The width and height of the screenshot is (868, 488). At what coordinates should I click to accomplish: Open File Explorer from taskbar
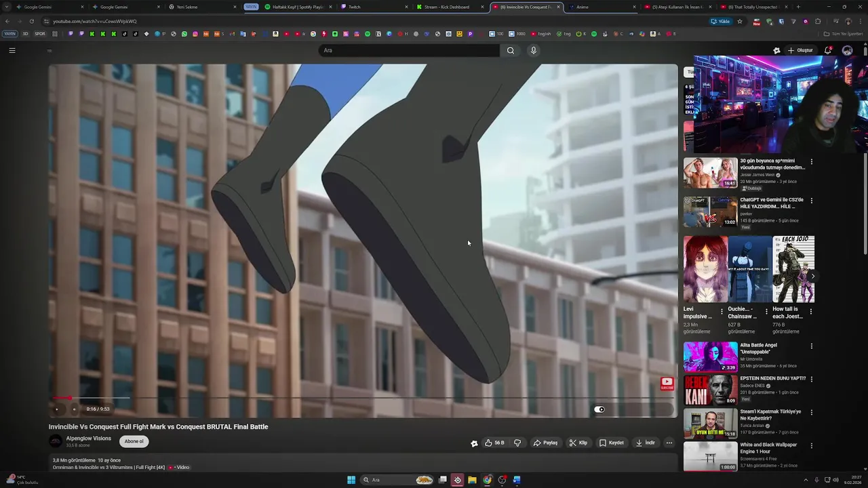coord(472,480)
